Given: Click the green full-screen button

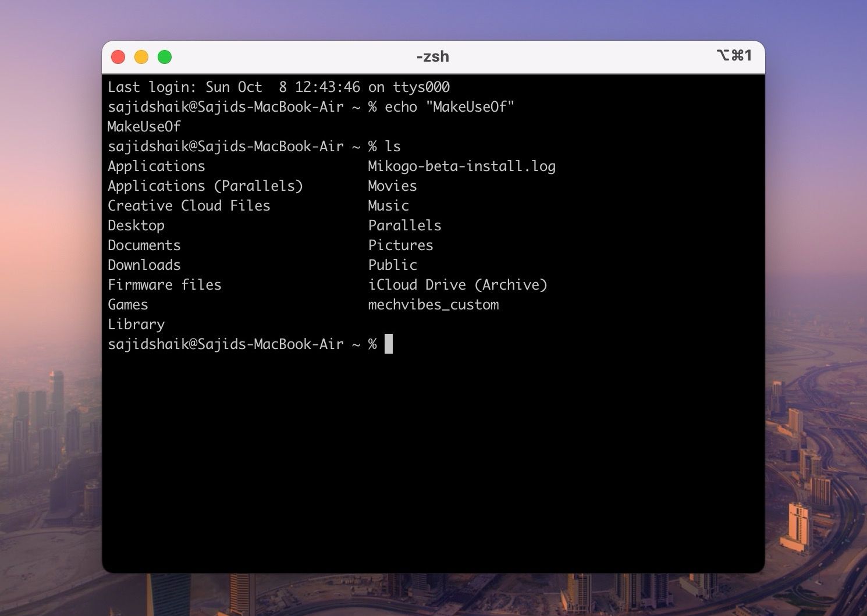Looking at the screenshot, I should (x=165, y=56).
